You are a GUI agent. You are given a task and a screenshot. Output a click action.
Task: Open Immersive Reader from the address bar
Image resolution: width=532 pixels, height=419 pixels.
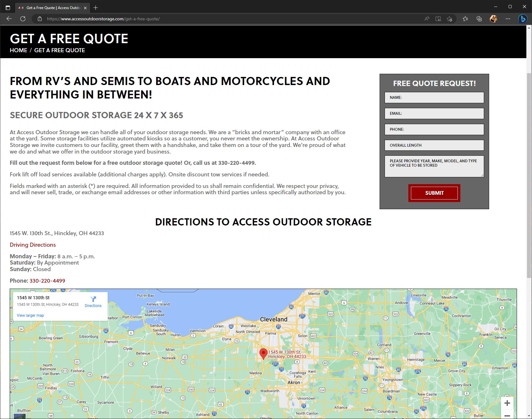[x=438, y=19]
